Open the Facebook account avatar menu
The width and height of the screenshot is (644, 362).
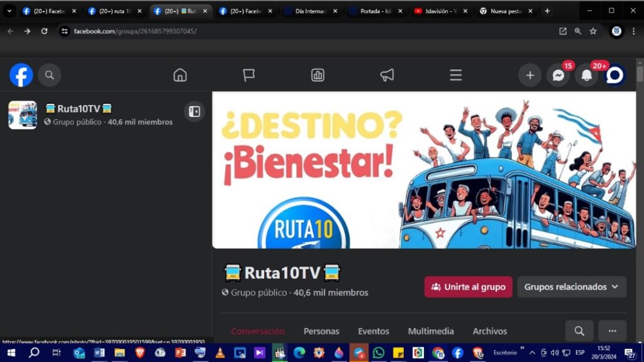tap(615, 75)
